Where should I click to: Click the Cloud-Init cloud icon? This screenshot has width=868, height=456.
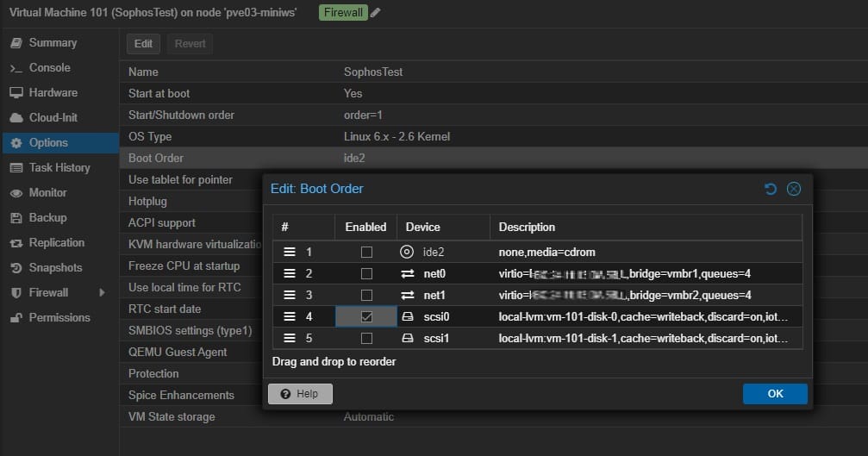[x=16, y=118]
